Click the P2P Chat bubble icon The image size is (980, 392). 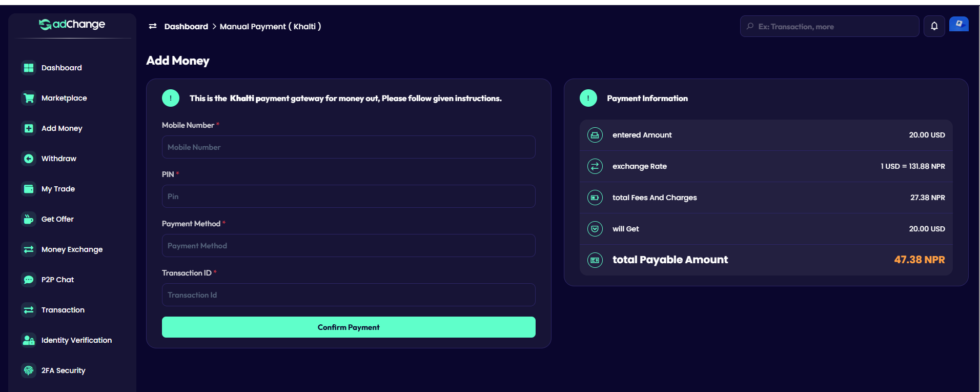[29, 280]
